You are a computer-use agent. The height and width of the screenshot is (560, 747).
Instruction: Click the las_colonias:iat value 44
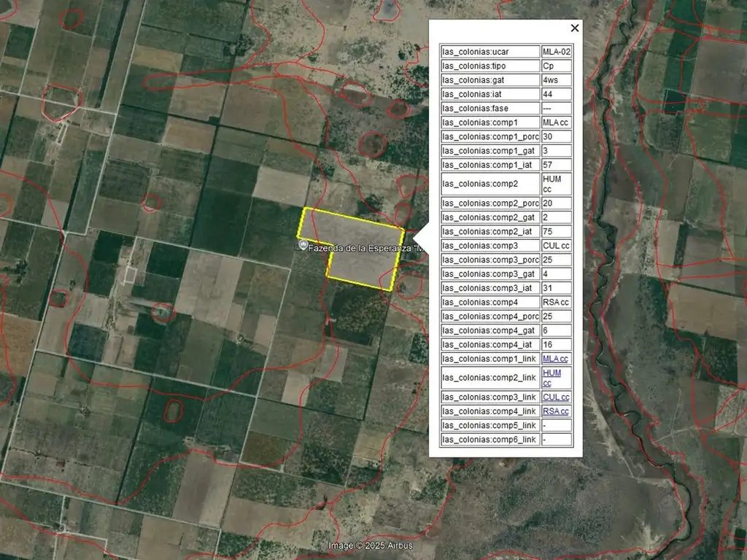(556, 94)
